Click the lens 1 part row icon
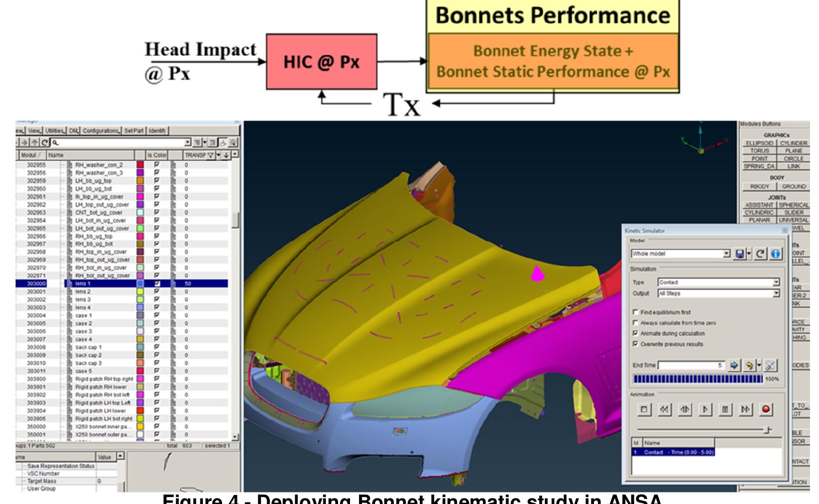The image size is (819, 504). tap(70, 284)
